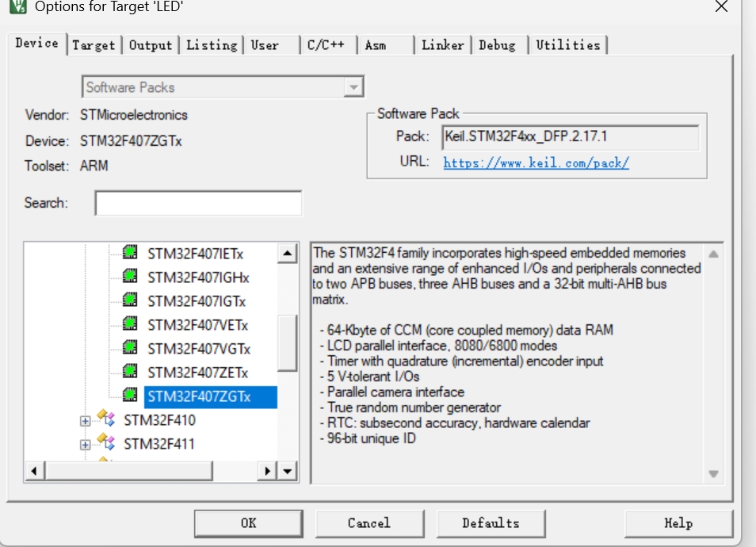Click the '5 V-tolerant I/Os' line

pos(373,377)
